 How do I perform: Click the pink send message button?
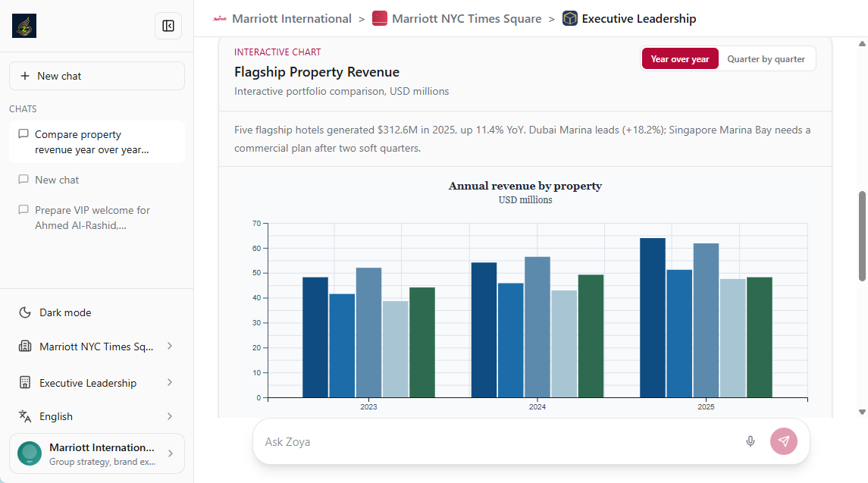784,441
